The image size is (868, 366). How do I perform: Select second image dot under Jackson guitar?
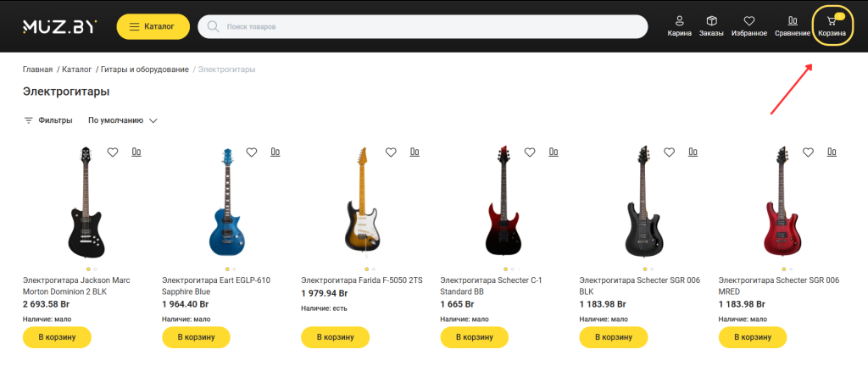click(95, 269)
